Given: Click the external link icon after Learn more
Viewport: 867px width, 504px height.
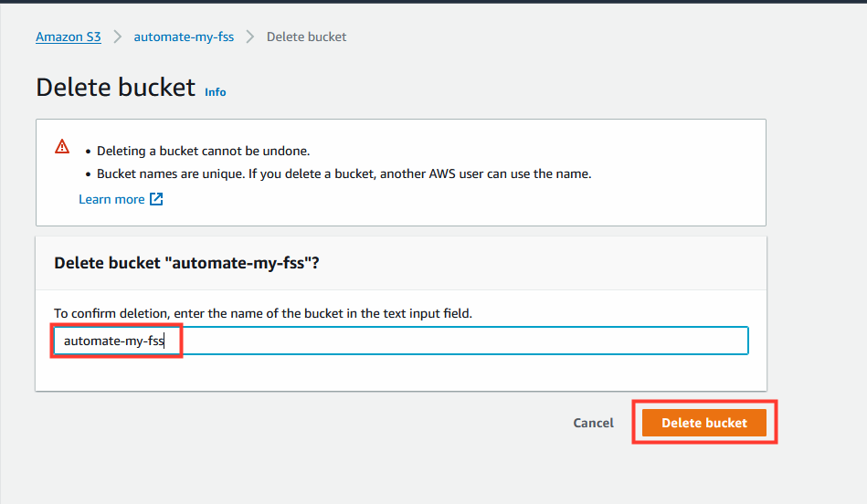Looking at the screenshot, I should (156, 199).
